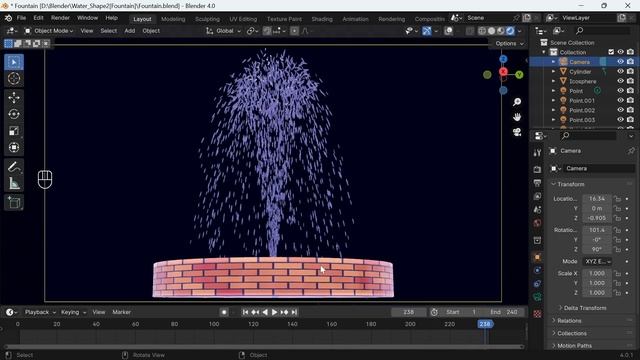The height and width of the screenshot is (360, 640).
Task: Click the blue Z axis gizmo ball
Action: 503,59
